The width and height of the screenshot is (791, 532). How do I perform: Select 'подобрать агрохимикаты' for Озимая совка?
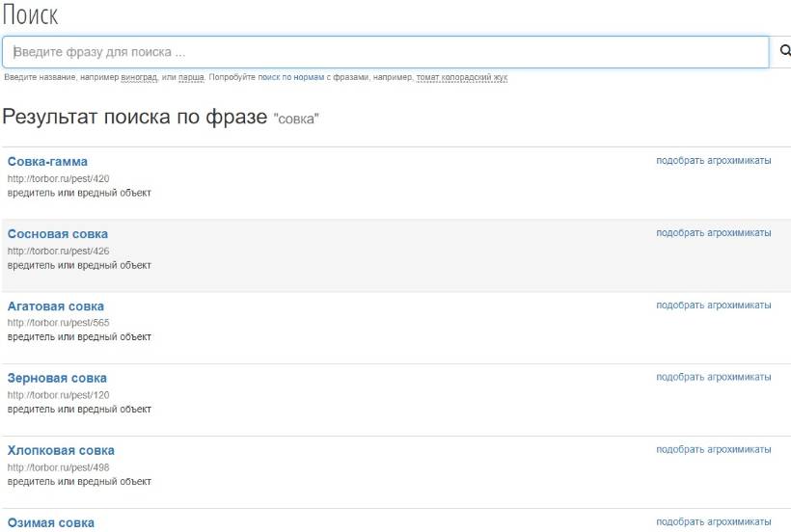(713, 521)
